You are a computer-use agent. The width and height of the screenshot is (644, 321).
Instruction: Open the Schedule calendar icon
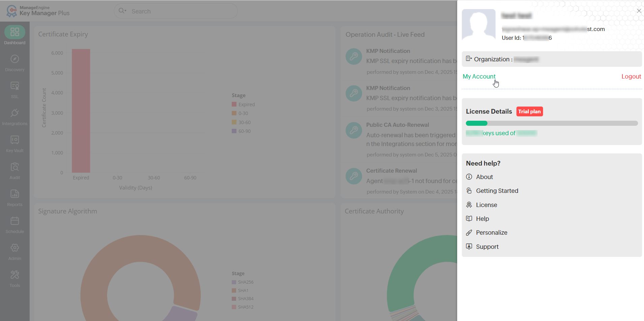(15, 221)
